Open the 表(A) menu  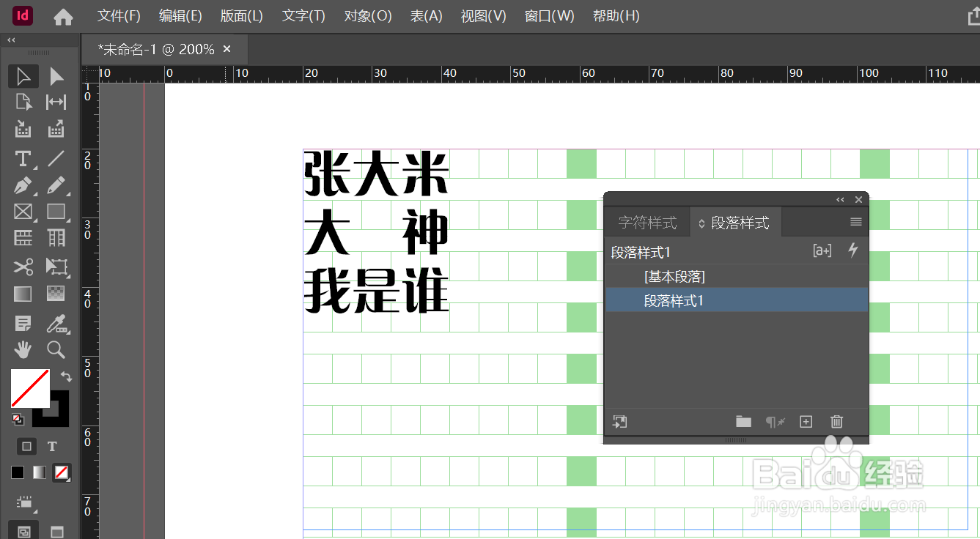point(426,15)
